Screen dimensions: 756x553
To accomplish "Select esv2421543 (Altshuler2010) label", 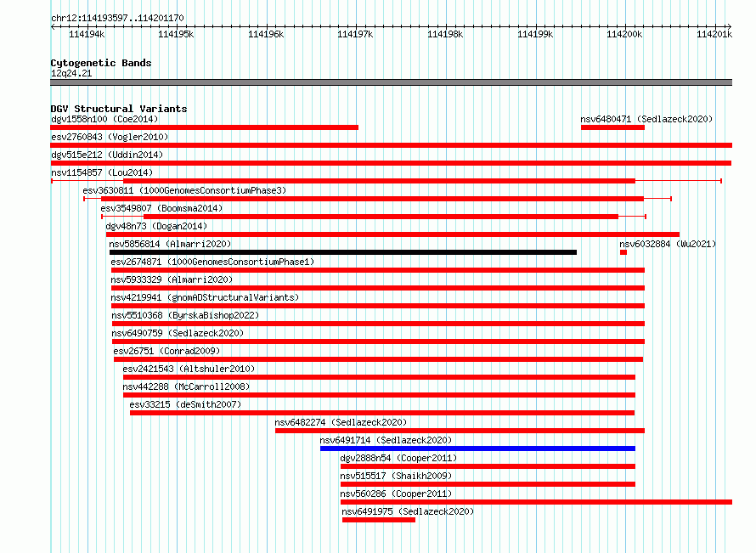I will click(189, 369).
